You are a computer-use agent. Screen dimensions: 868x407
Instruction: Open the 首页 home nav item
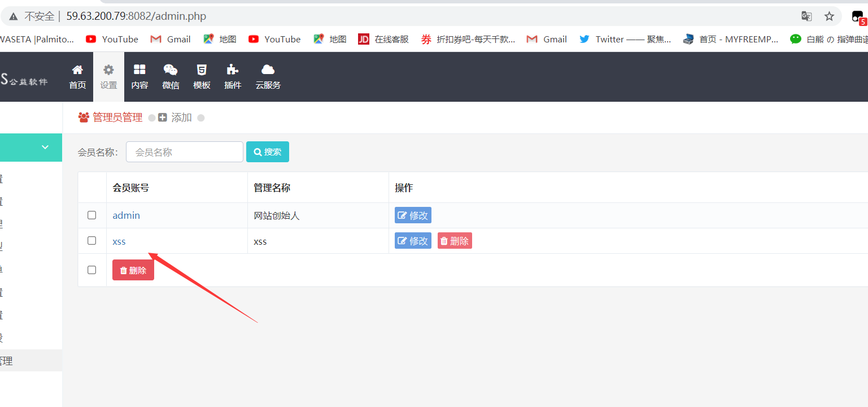click(x=77, y=77)
